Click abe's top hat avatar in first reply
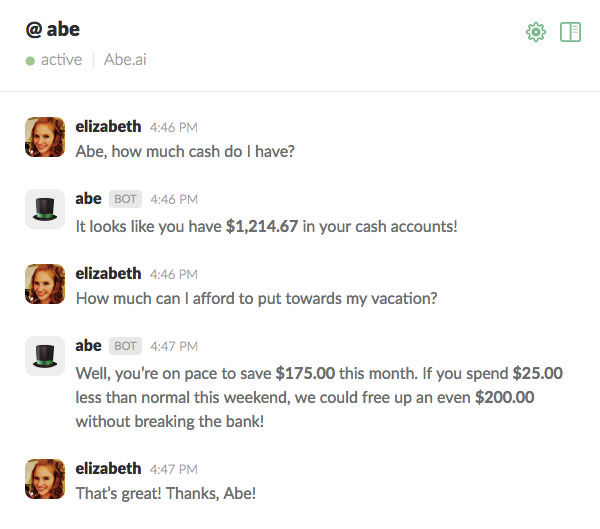Image resolution: width=600 pixels, height=529 pixels. [45, 209]
